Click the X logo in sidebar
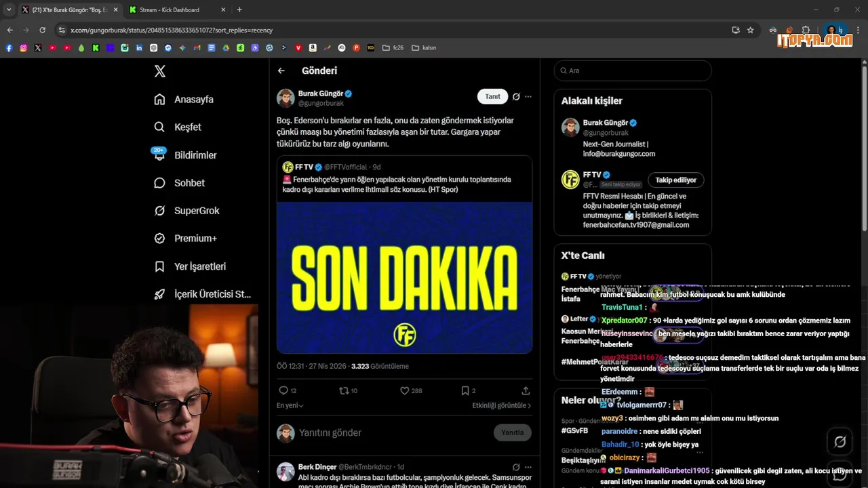The height and width of the screenshot is (488, 868). click(159, 71)
